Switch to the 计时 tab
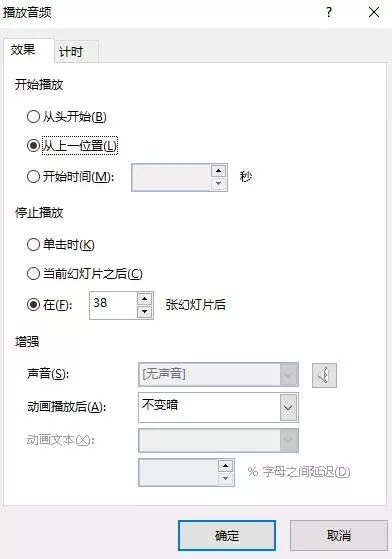The image size is (392, 559). pos(71,52)
